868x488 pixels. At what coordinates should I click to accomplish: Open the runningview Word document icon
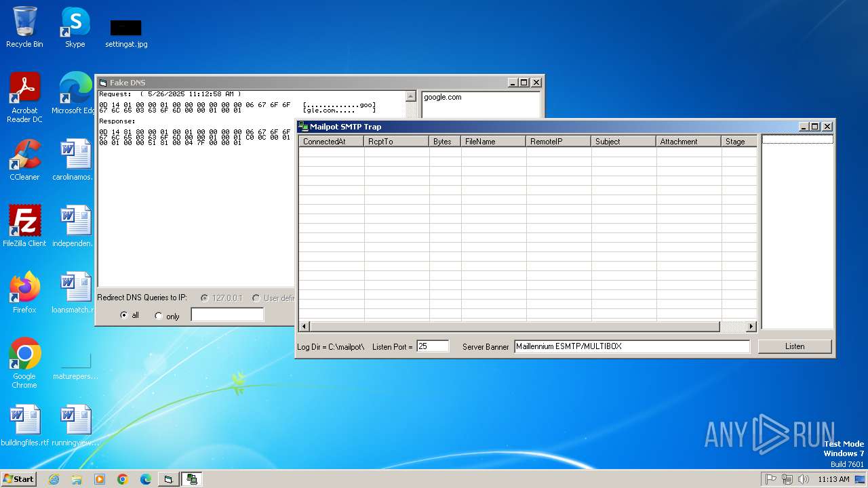75,426
